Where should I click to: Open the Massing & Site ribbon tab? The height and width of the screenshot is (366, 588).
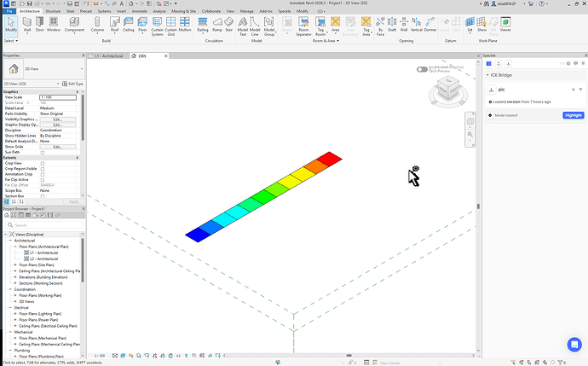pyautogui.click(x=184, y=11)
